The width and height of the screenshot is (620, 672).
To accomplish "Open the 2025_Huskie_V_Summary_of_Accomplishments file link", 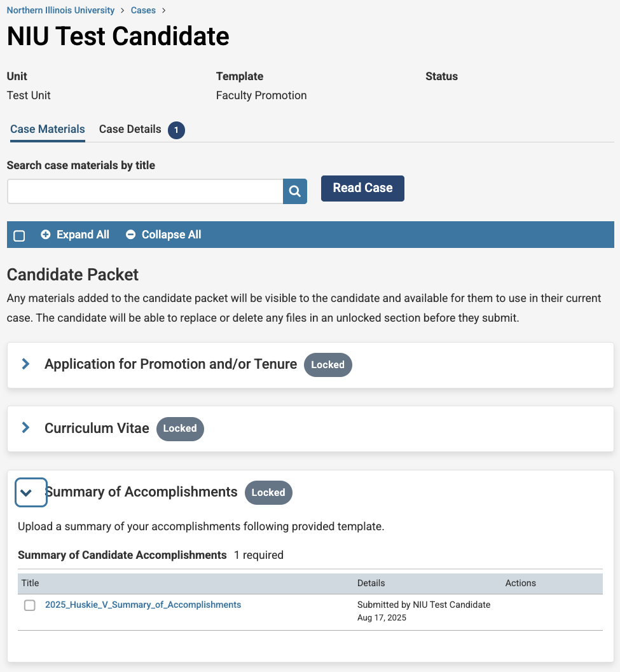I will click(x=143, y=605).
